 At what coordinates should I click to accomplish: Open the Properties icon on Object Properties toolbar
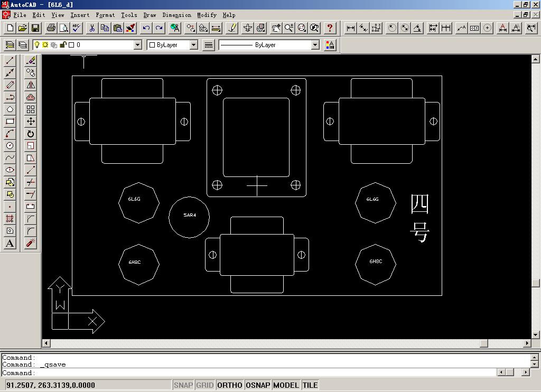pyautogui.click(x=330, y=45)
